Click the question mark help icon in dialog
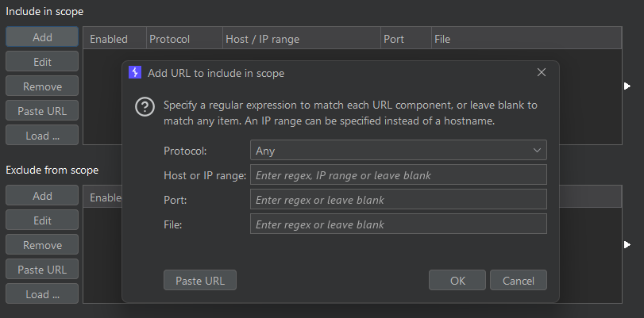This screenshot has height=318, width=644. point(145,107)
